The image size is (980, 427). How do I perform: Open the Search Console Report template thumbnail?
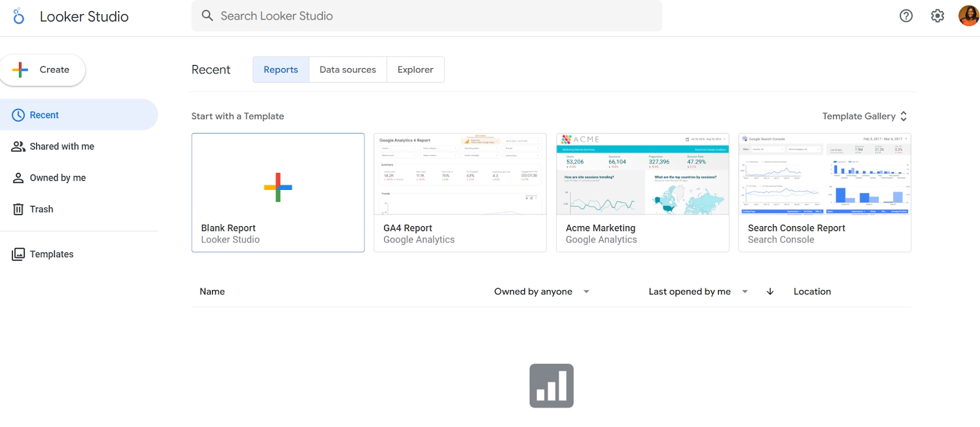click(x=824, y=174)
